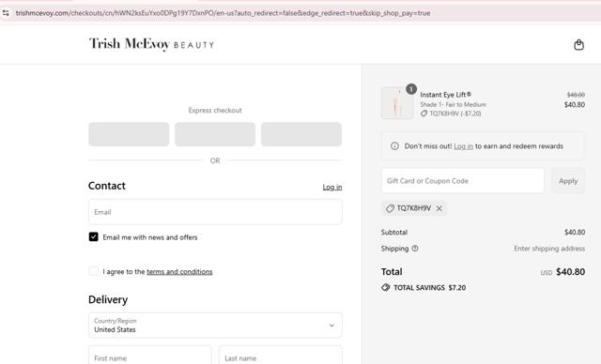Click the site info icon in address bar
Viewport: 601px width, 364px height.
pos(6,13)
